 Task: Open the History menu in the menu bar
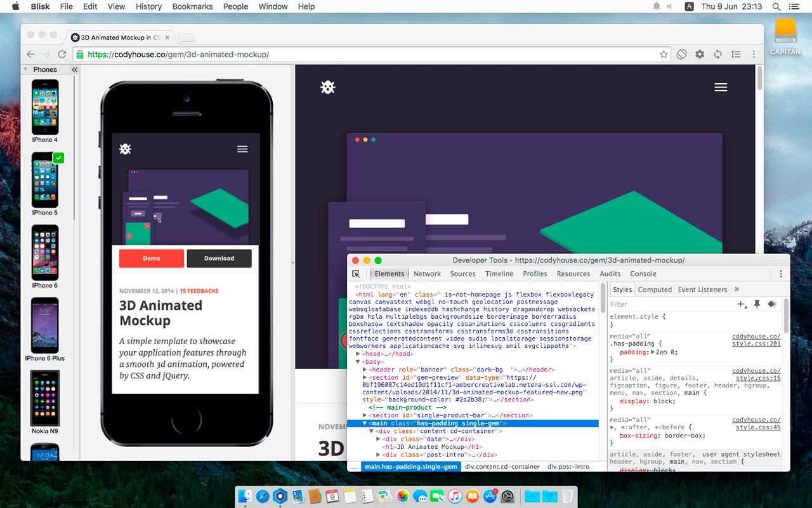coord(148,6)
